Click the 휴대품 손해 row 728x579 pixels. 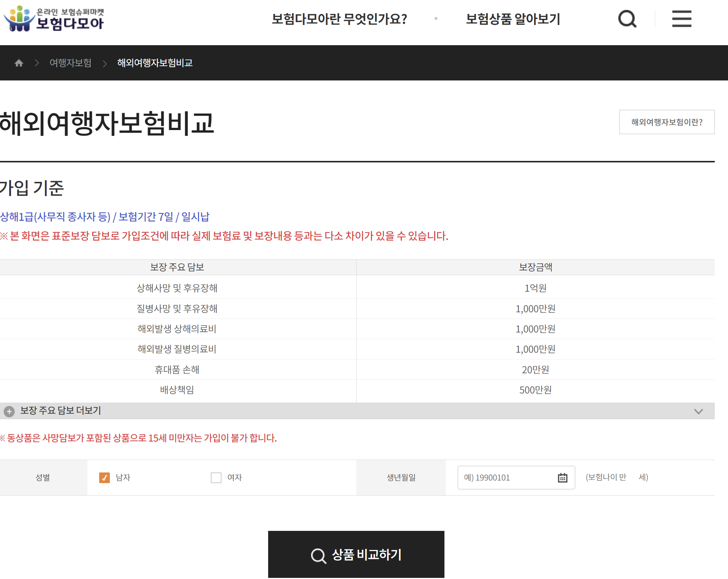click(357, 370)
